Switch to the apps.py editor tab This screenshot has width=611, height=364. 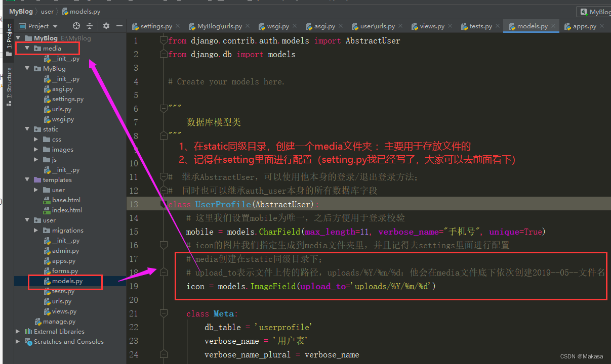(584, 26)
